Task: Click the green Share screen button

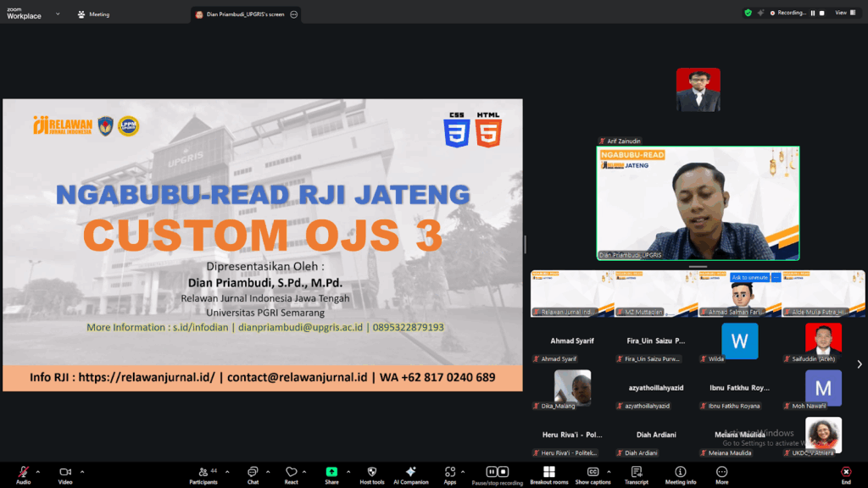Action: pos(331,473)
